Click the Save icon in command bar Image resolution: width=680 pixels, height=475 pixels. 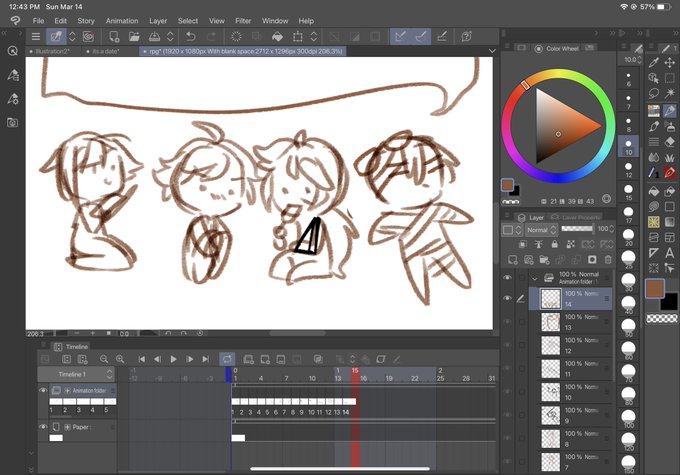[154, 37]
